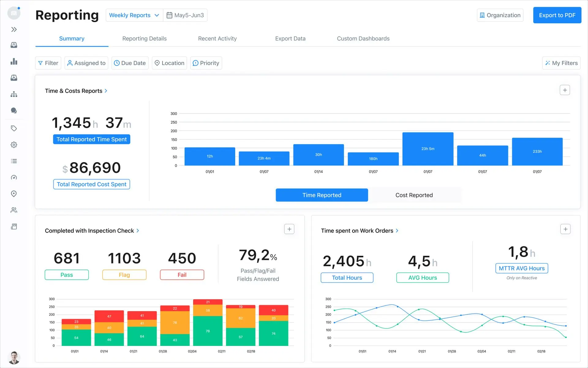
Task: Click the Export to PDF button
Action: (x=557, y=15)
